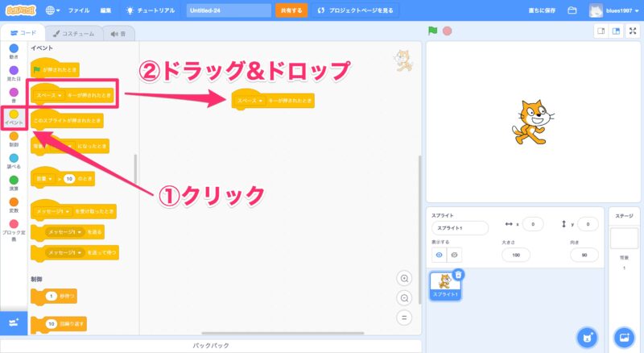Zoom out the code workspace
The height and width of the screenshot is (353, 644).
(404, 298)
